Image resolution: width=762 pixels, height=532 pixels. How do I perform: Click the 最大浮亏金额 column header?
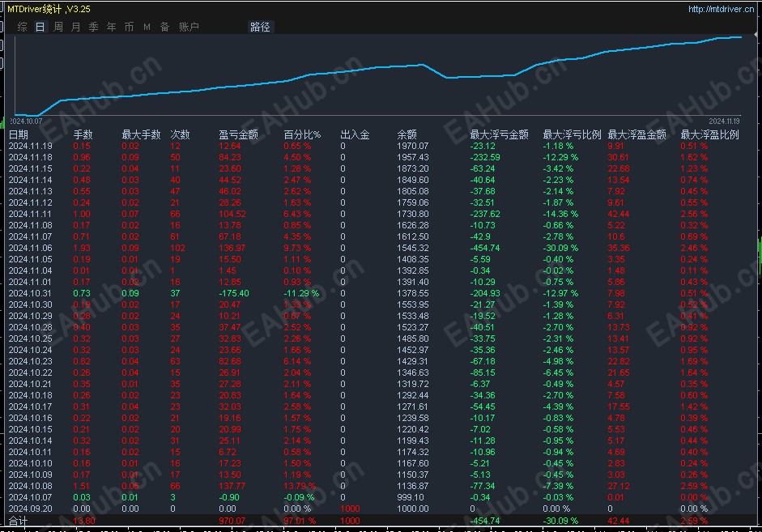[499, 134]
